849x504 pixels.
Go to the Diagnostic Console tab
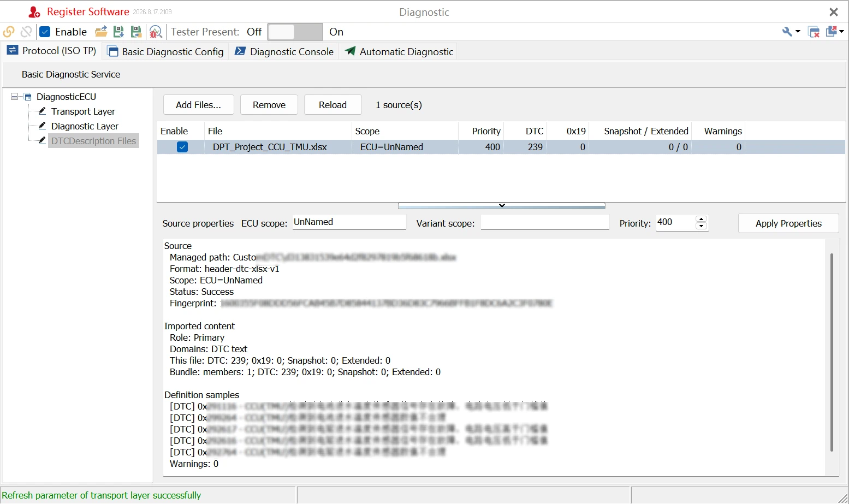[284, 51]
